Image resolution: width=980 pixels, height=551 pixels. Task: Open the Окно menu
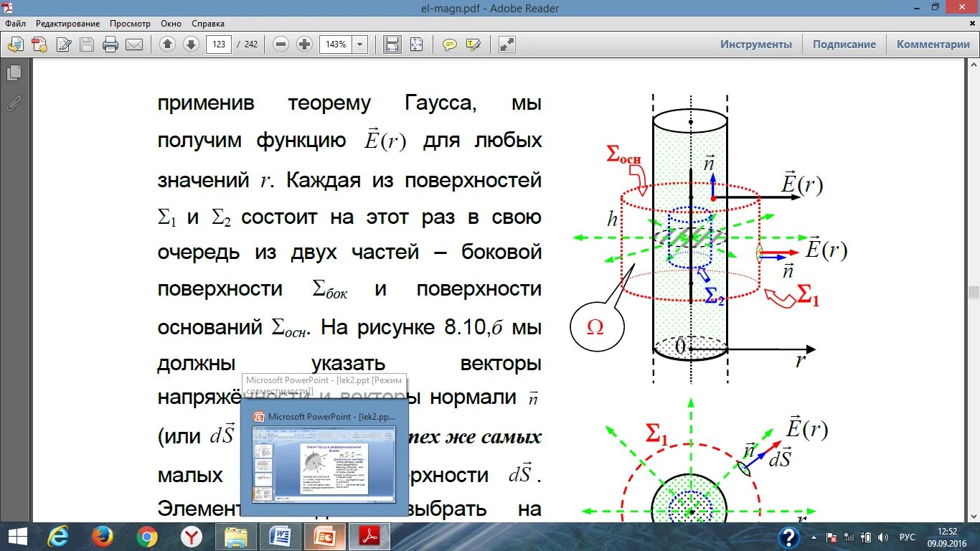(x=171, y=24)
